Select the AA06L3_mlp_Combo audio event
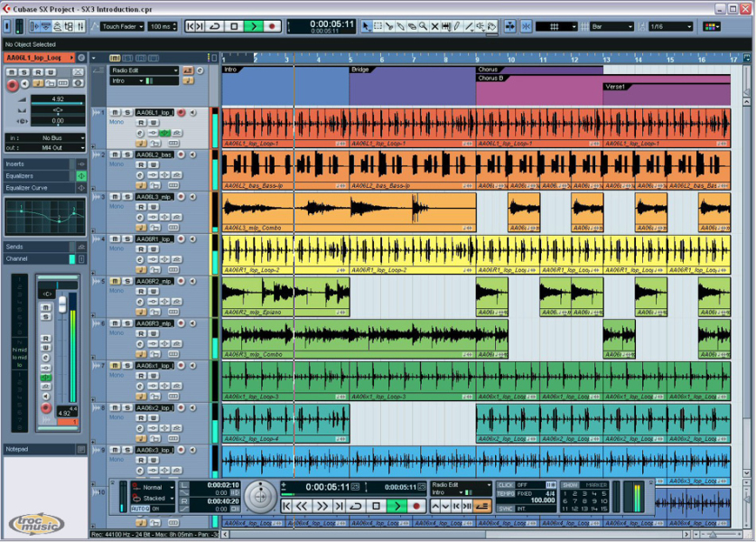 [349, 212]
